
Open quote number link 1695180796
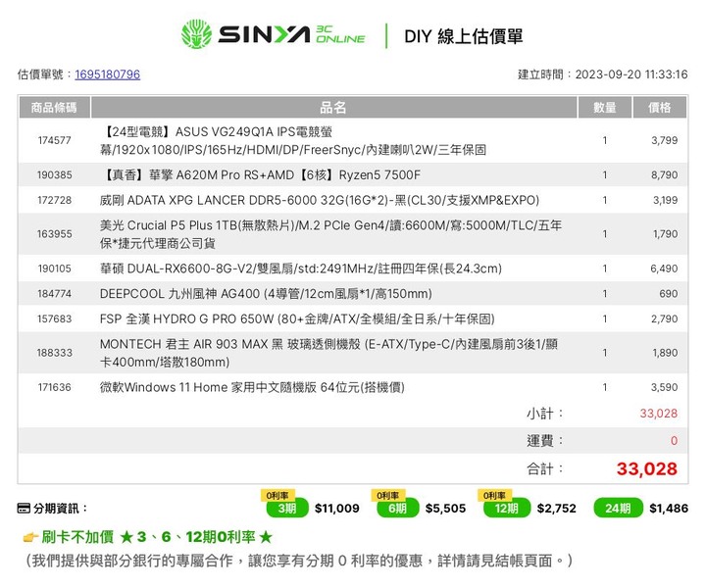click(108, 74)
